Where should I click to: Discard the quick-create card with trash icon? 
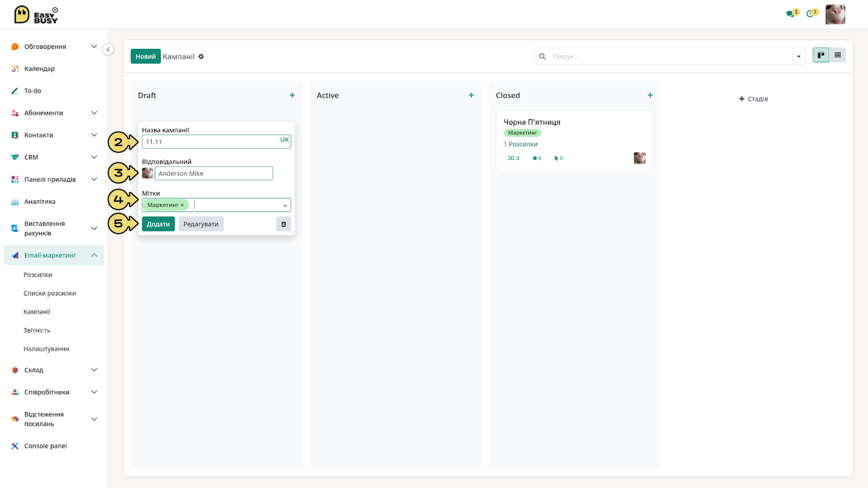[284, 224]
